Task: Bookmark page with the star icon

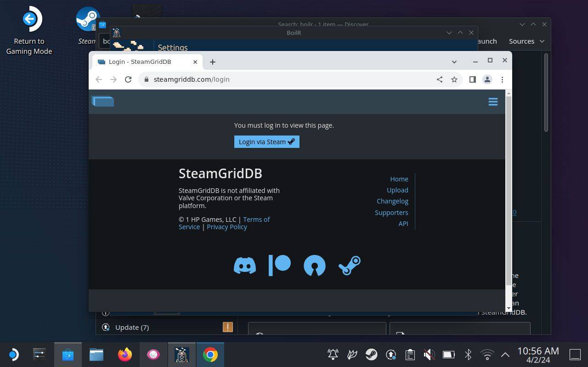Action: coord(454,79)
